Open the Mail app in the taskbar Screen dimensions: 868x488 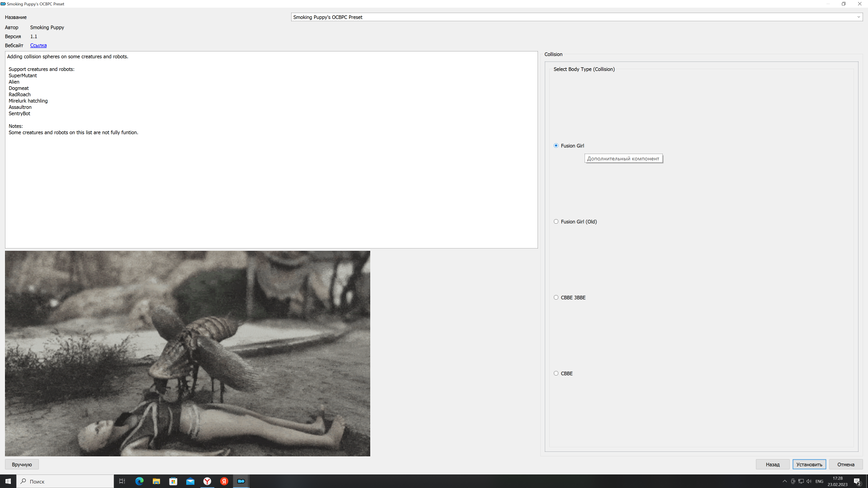[190, 481]
